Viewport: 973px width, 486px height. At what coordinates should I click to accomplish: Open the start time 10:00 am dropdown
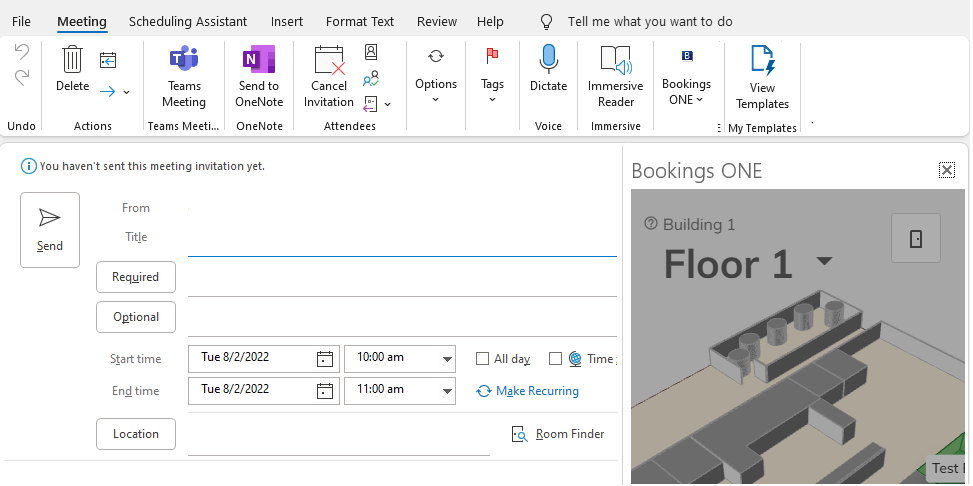446,359
